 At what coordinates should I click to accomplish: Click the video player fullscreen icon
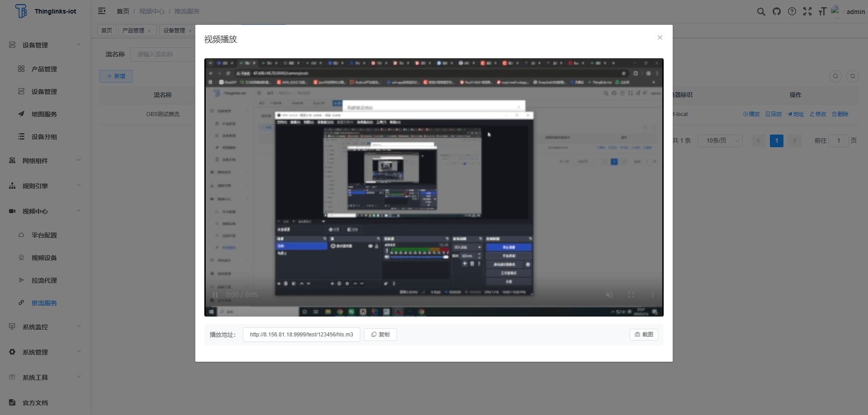631,295
